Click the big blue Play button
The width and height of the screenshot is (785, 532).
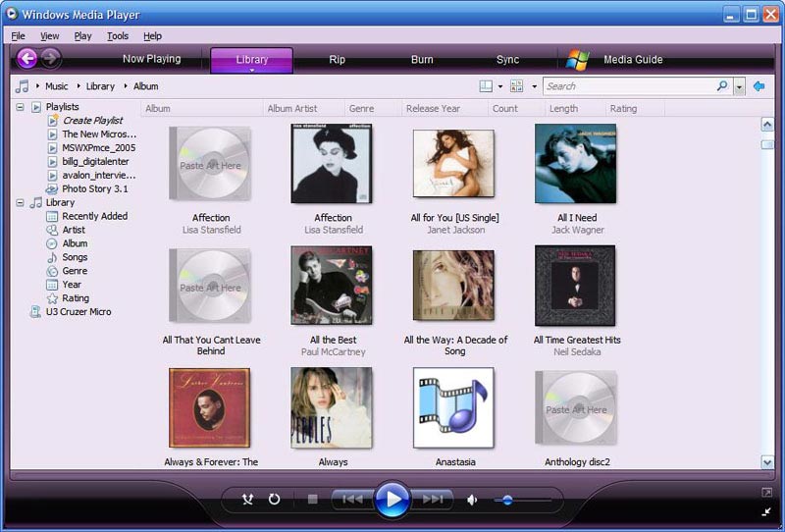point(392,499)
